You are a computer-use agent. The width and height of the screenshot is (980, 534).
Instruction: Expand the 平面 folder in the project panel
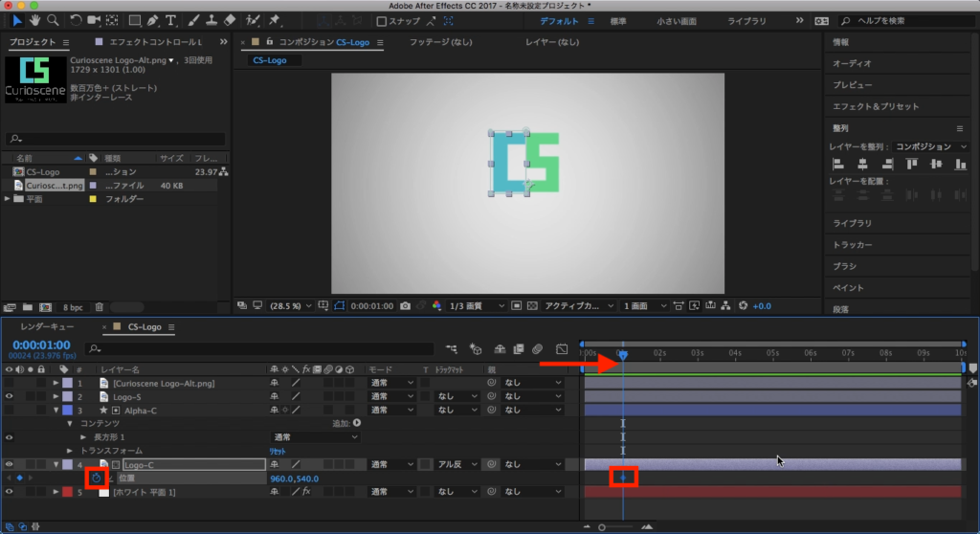coord(8,199)
